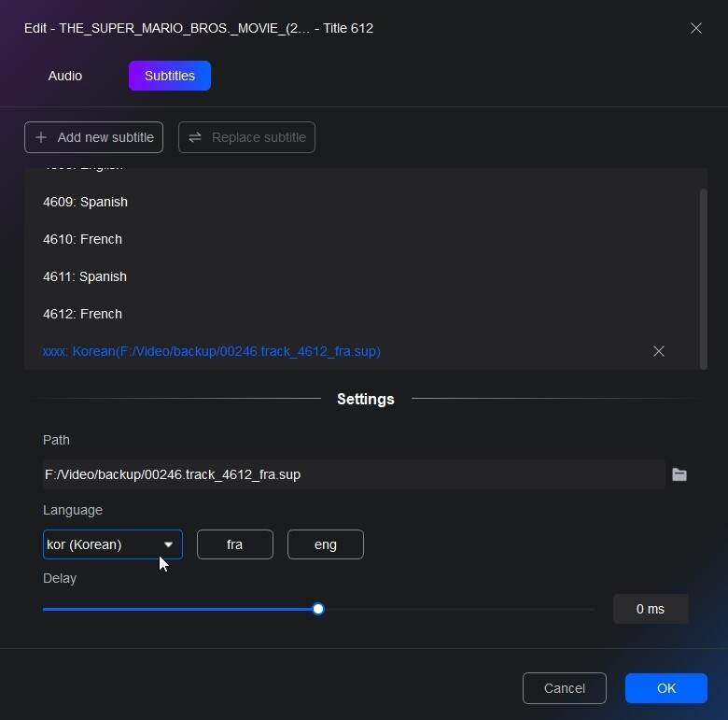Click the subtitle list vertical scrollbar
Image resolution: width=728 pixels, height=720 pixels.
704,276
